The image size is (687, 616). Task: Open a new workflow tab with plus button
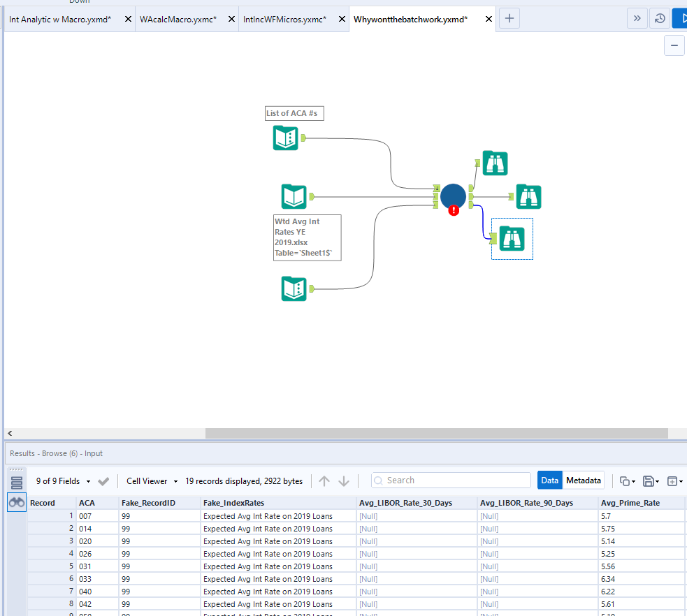509,19
